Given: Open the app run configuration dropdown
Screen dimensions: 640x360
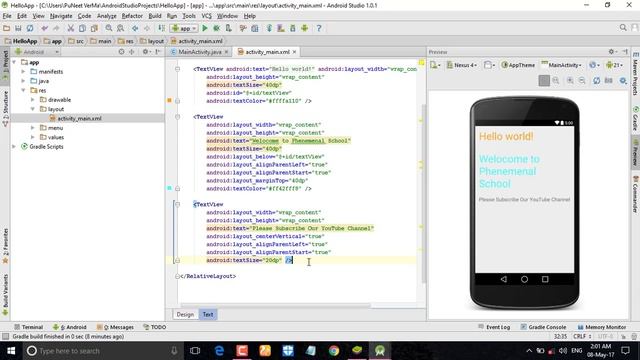Looking at the screenshot, I should [x=184, y=28].
